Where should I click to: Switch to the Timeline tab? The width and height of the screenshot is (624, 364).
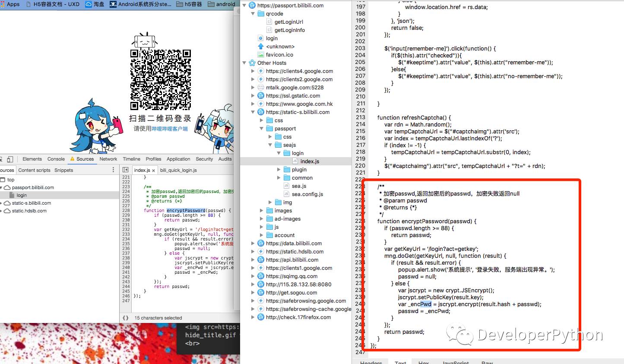click(131, 159)
